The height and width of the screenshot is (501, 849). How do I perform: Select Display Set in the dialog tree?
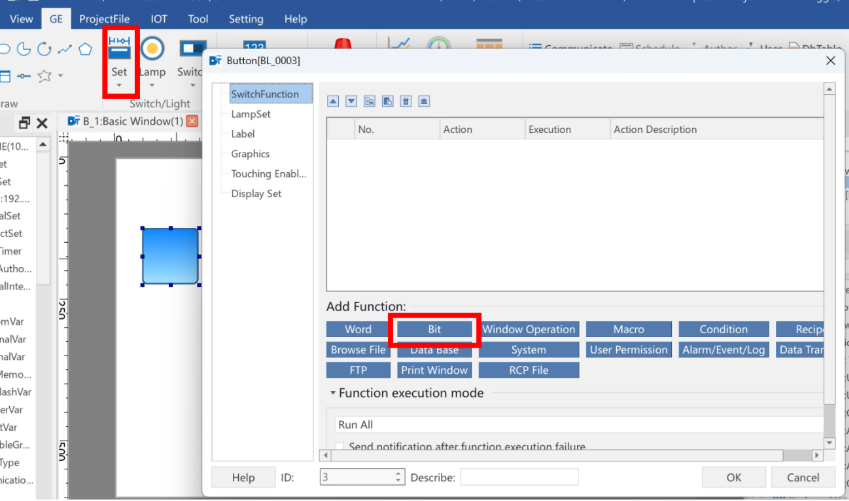pos(256,193)
